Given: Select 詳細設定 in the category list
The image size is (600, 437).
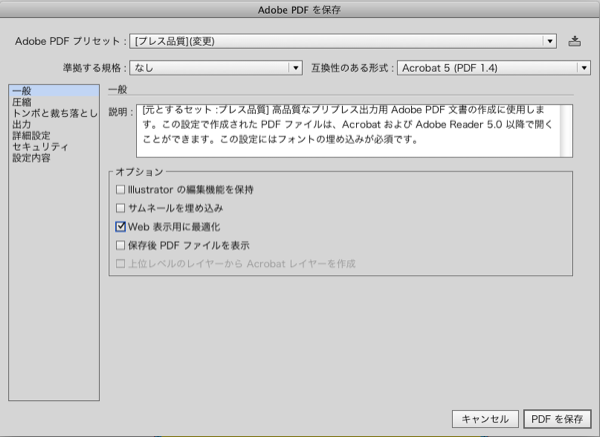Looking at the screenshot, I should 54,135.
